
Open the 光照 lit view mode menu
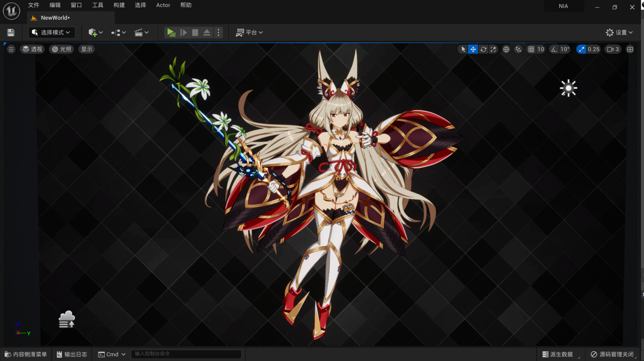tap(62, 49)
